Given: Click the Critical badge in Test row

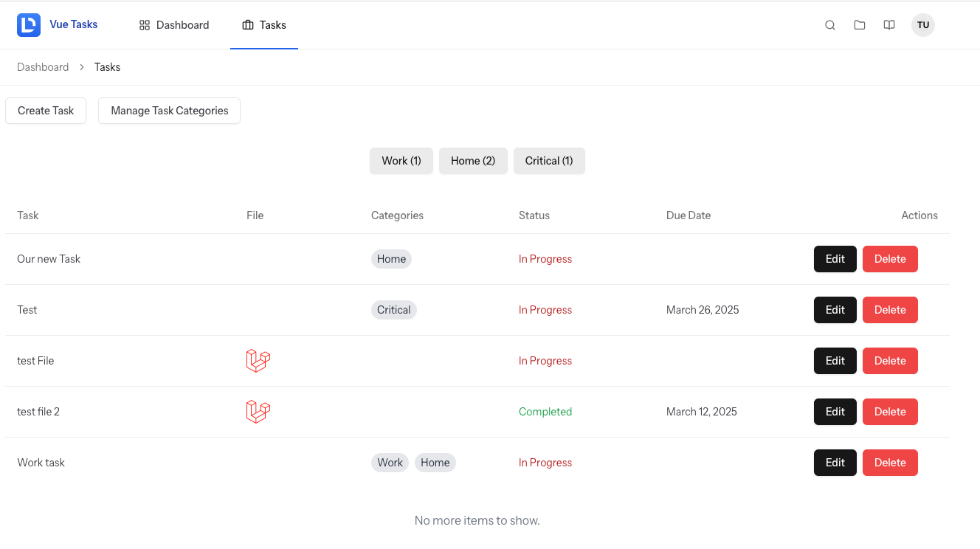Looking at the screenshot, I should pos(393,310).
